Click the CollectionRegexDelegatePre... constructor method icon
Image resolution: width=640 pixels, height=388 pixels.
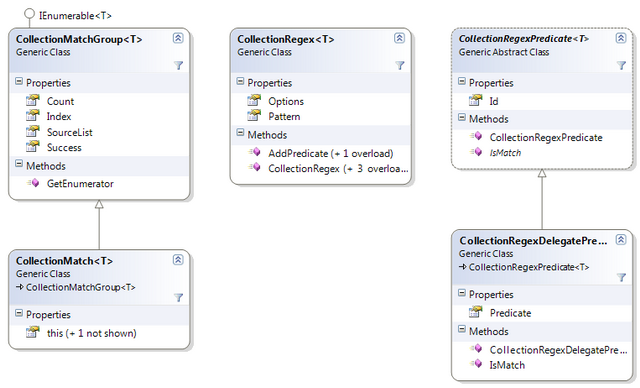[476, 349]
